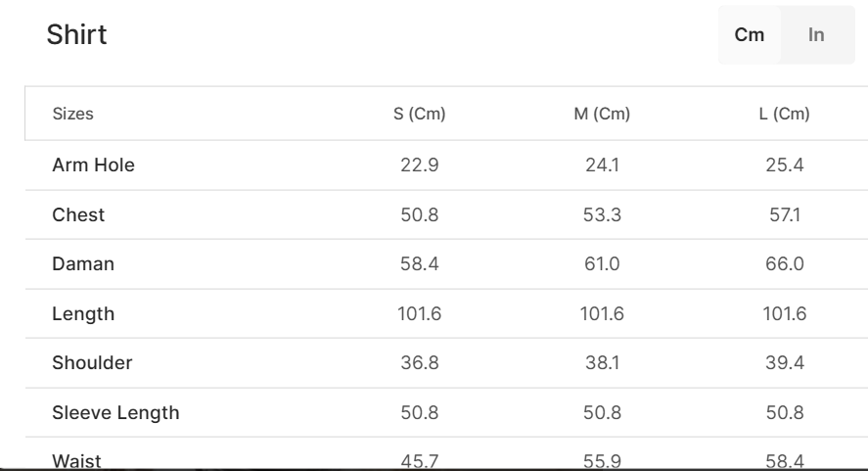Select the Shoulder row label
Viewport: 868px width, 471px height.
pos(92,363)
